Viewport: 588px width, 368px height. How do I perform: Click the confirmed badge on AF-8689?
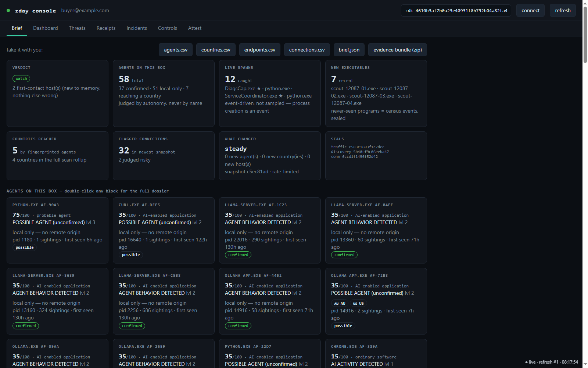pyautogui.click(x=26, y=326)
